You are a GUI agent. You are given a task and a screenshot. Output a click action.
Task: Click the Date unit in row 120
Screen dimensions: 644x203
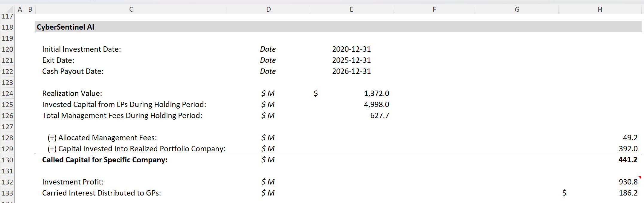click(x=268, y=49)
